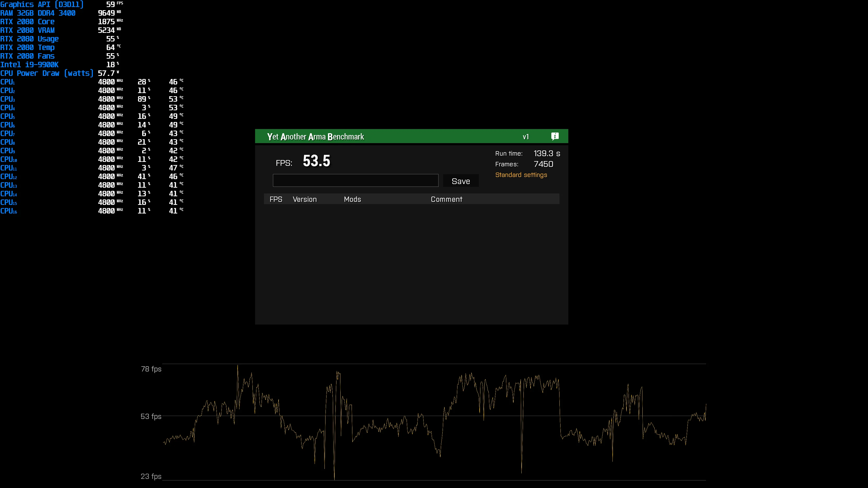This screenshot has width=868, height=488.
Task: Click the Graphics API (D3D11) overlay line
Action: 42,4
